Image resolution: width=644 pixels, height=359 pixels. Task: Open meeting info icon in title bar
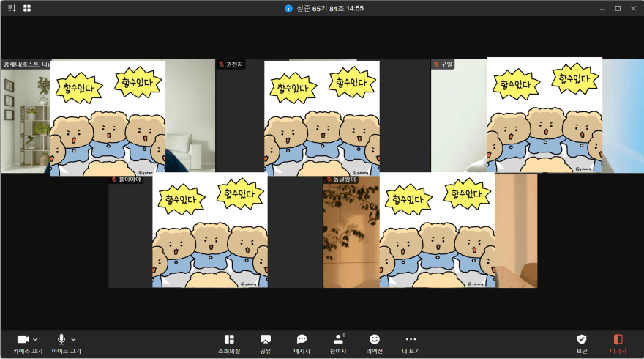(x=288, y=9)
